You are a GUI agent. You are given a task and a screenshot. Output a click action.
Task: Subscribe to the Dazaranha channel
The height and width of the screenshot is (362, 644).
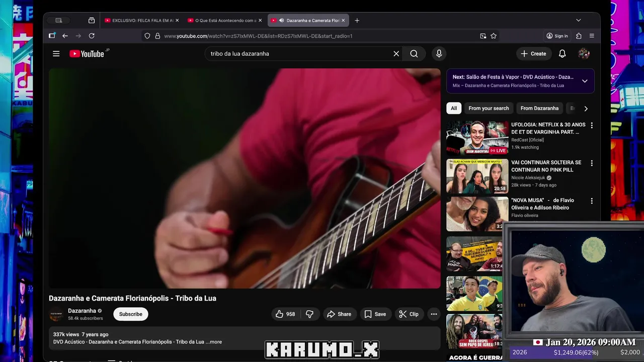[x=131, y=314]
